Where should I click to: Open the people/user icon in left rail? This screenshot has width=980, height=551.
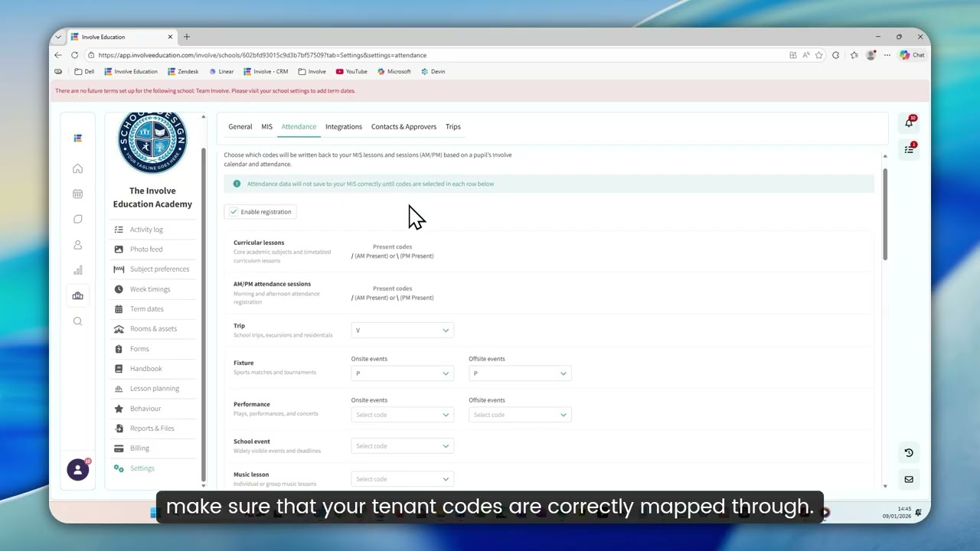coord(77,245)
